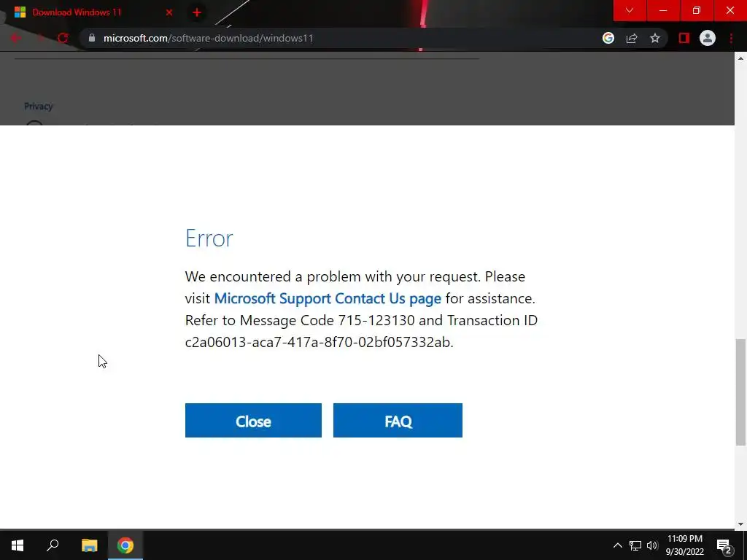Click the scrollbar down arrow
This screenshot has height=560, width=747.
click(x=740, y=524)
